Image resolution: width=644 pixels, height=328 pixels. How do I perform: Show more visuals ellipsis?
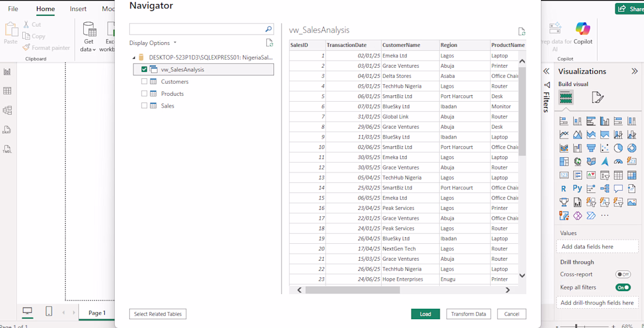(605, 215)
